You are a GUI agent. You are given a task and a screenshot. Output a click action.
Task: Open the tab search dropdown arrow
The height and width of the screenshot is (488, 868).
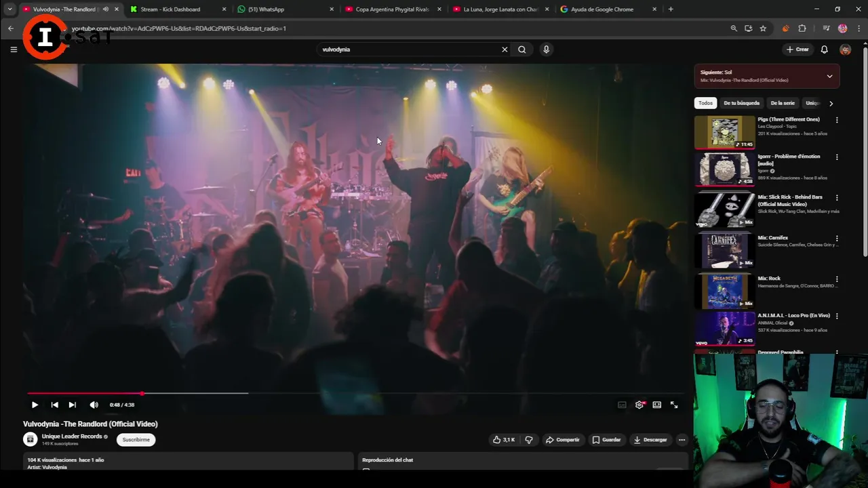[9, 9]
